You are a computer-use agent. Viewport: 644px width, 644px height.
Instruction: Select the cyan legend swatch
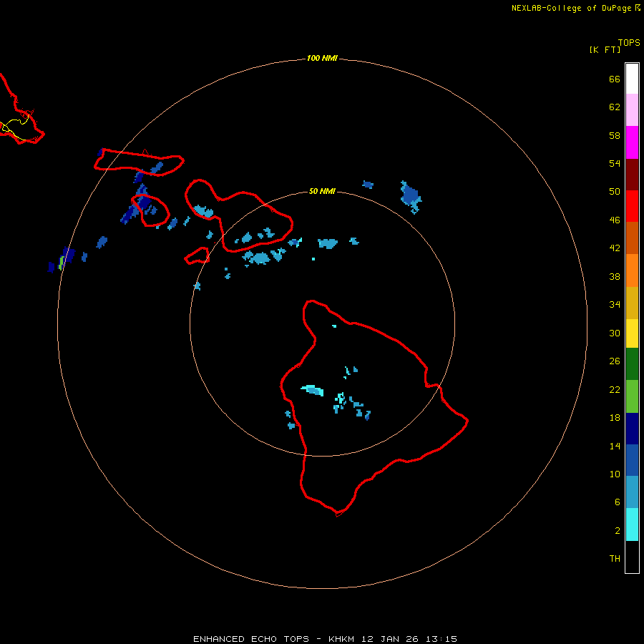coord(632,525)
